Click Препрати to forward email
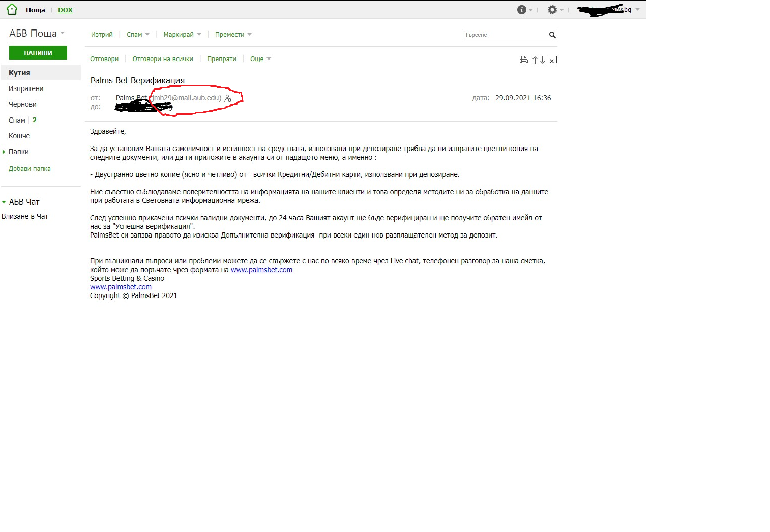This screenshot has height=532, width=770. [x=222, y=59]
